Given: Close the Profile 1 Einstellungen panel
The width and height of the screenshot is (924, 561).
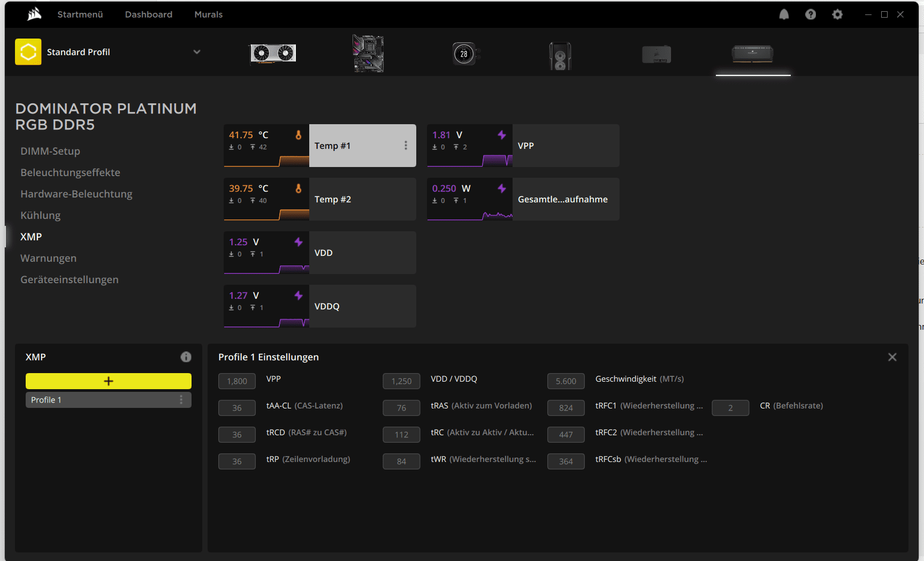Looking at the screenshot, I should pos(892,357).
